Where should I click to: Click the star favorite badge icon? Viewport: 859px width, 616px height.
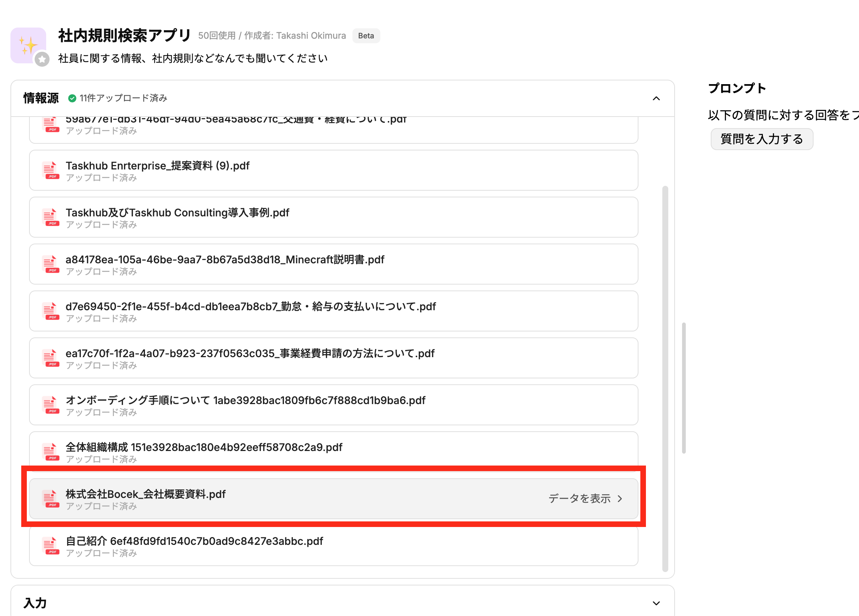coord(42,60)
